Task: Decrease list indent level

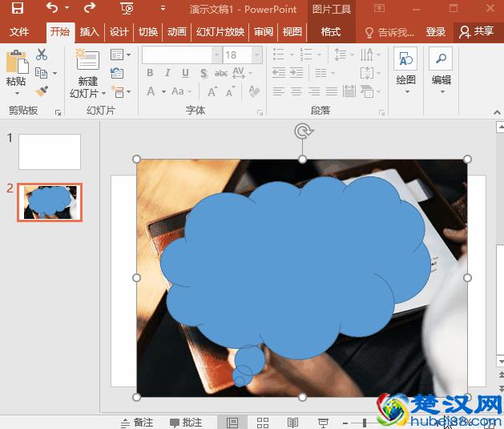Action: point(278,73)
